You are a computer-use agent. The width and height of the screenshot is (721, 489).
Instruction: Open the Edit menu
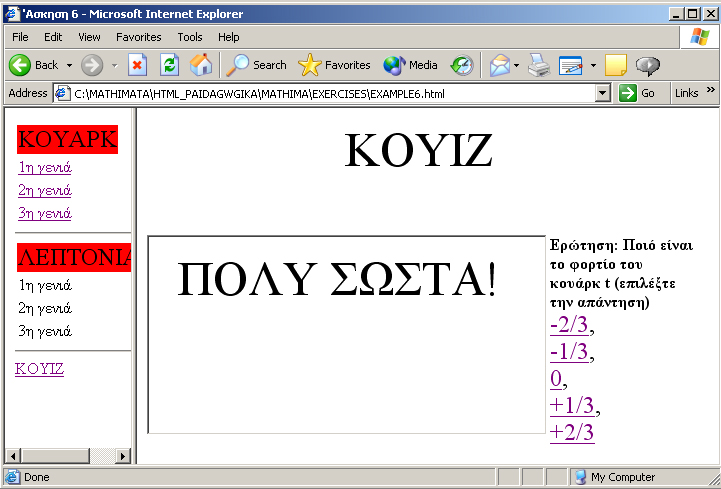click(53, 37)
